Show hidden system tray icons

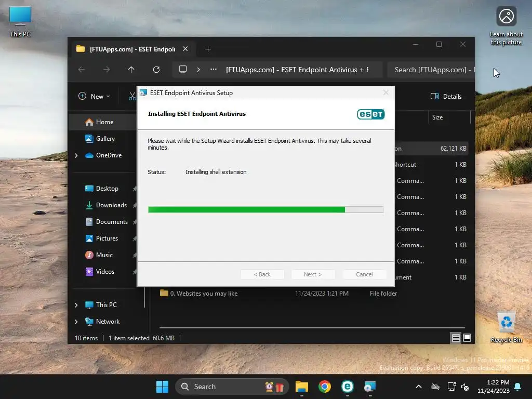click(419, 387)
